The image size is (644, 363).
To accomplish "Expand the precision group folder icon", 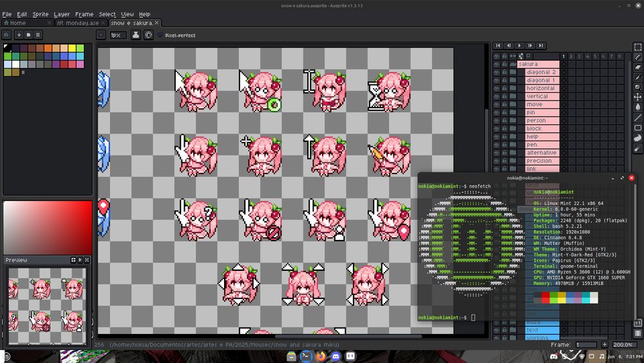I will pos(513,161).
